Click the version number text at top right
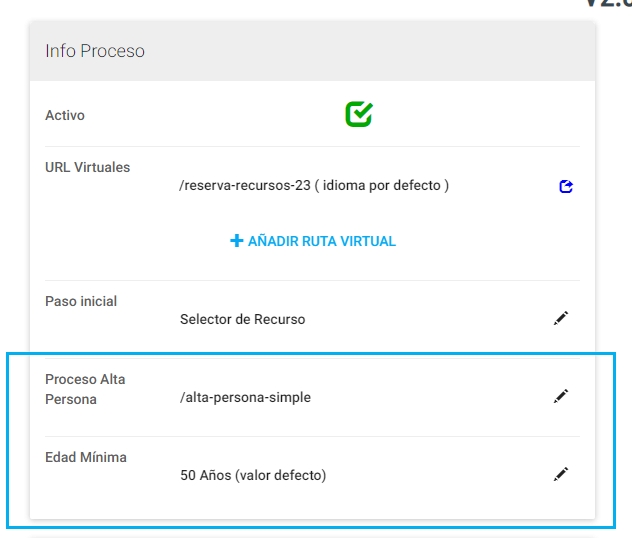The width and height of the screenshot is (632, 538). (608, 3)
